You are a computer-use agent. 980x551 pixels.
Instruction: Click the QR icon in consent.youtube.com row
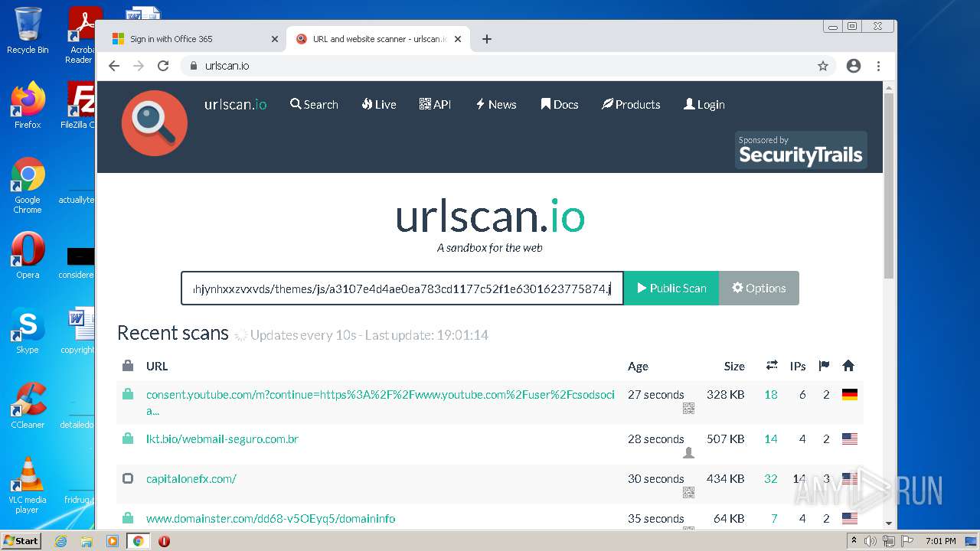688,409
